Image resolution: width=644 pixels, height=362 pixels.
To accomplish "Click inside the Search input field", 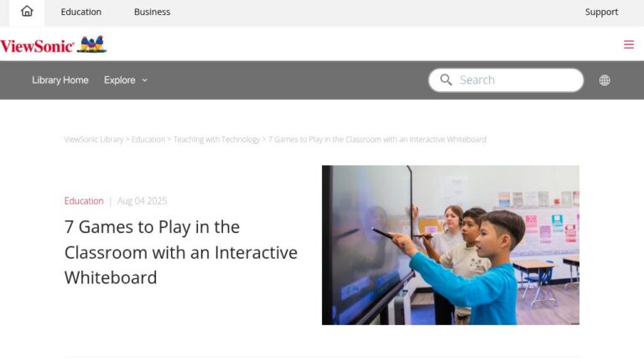I will pyautogui.click(x=506, y=80).
